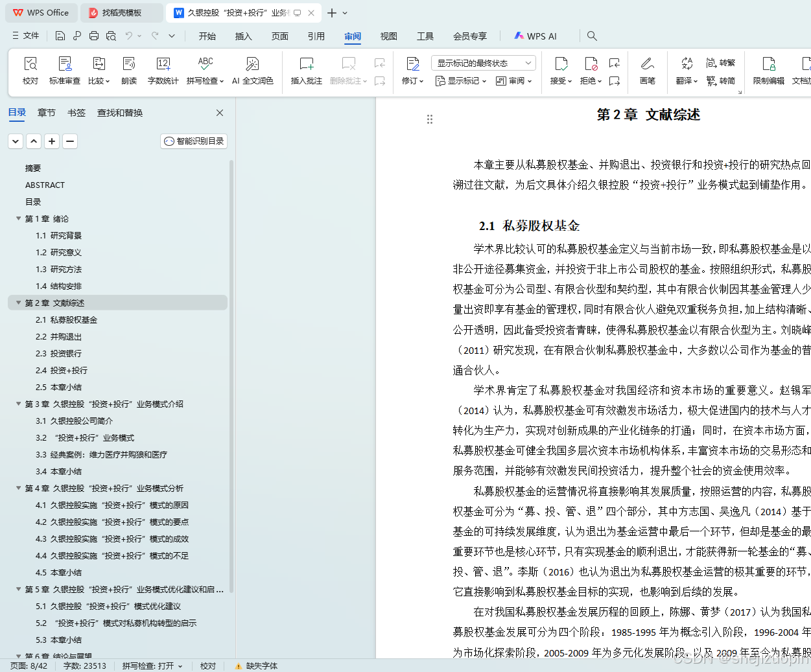
Task: Close the navigation pane with X
Action: coord(220,113)
